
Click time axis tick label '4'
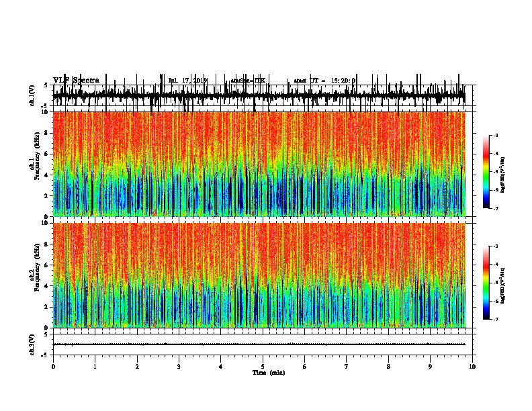[221, 367]
